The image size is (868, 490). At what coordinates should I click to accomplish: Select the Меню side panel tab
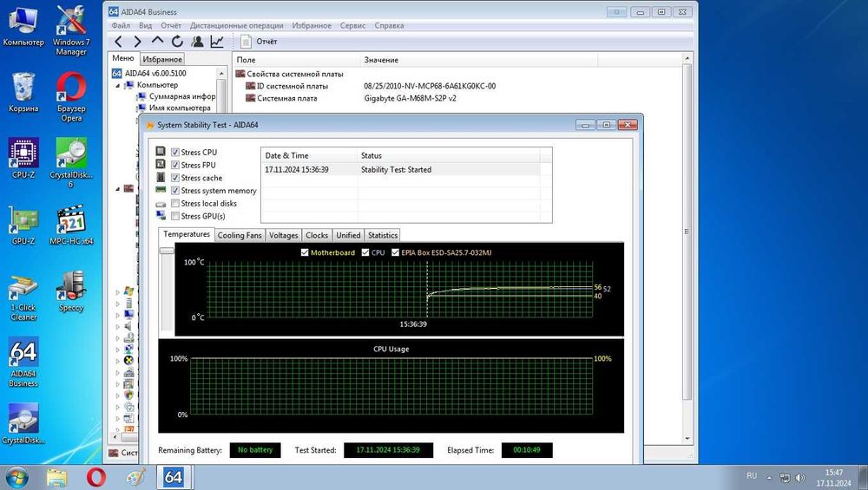(x=123, y=58)
